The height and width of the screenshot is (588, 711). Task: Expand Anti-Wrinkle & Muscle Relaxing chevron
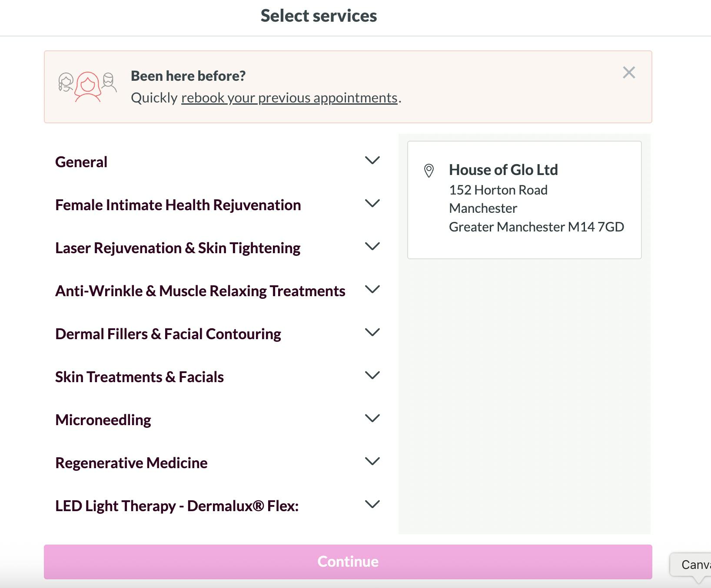pyautogui.click(x=372, y=290)
